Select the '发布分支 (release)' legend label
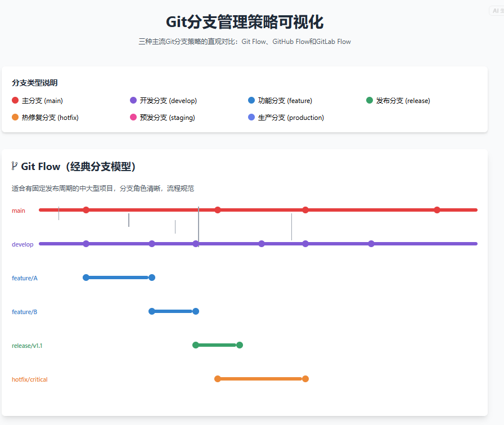Viewport: 504px width, 425px height. coord(403,101)
